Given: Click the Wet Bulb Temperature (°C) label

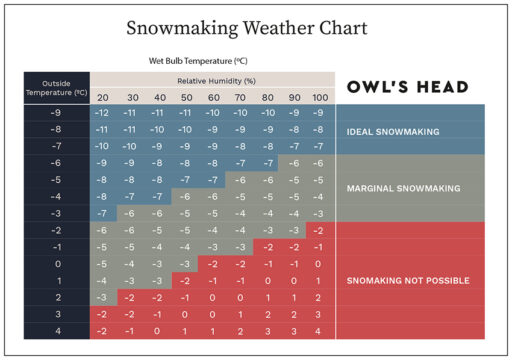Looking at the screenshot, I should coord(198,61).
